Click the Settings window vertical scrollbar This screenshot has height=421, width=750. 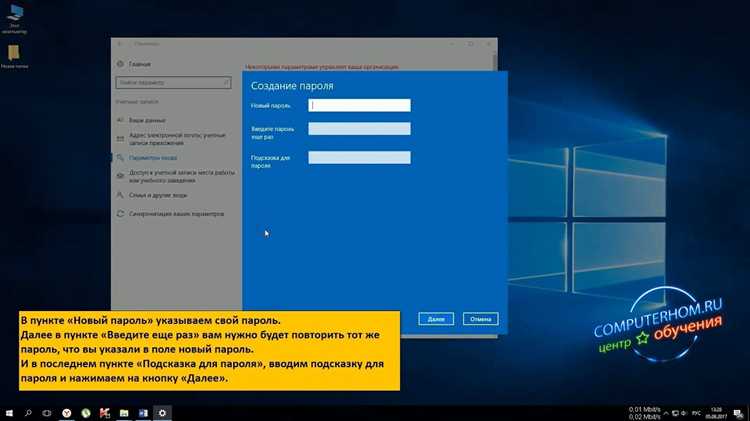[x=495, y=61]
